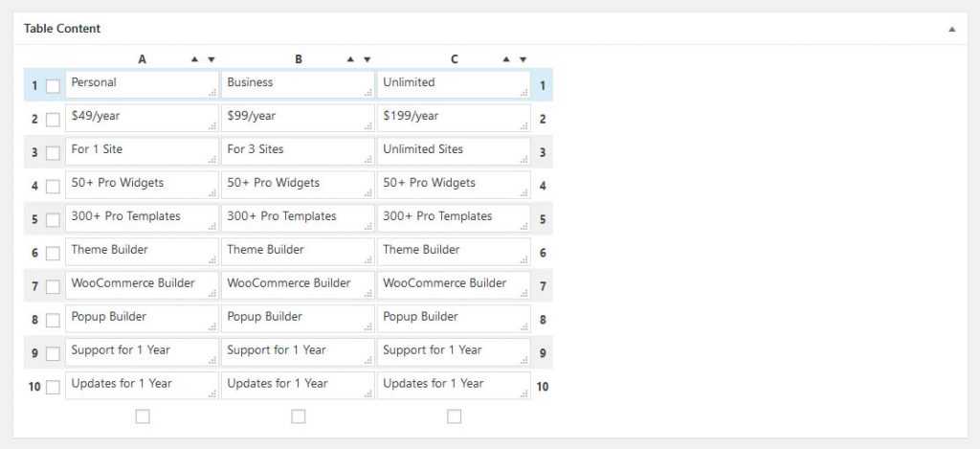Sort column C descending with down arrow
The width and height of the screenshot is (980, 449).
[x=523, y=59]
